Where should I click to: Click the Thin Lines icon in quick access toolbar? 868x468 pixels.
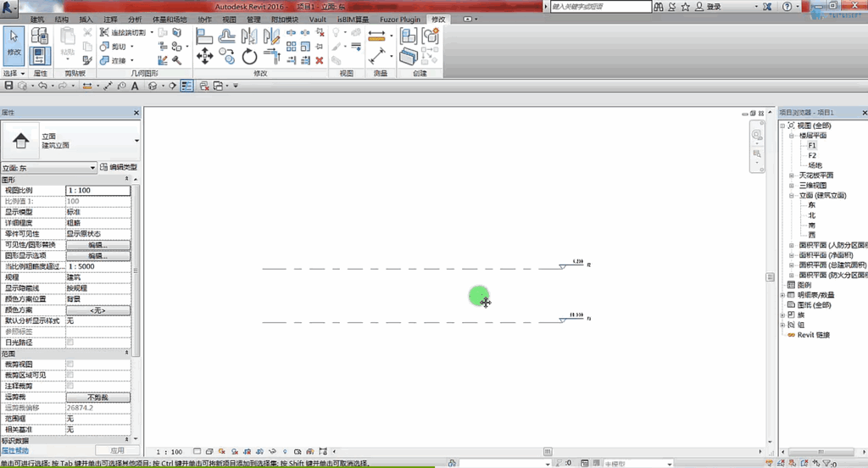186,86
